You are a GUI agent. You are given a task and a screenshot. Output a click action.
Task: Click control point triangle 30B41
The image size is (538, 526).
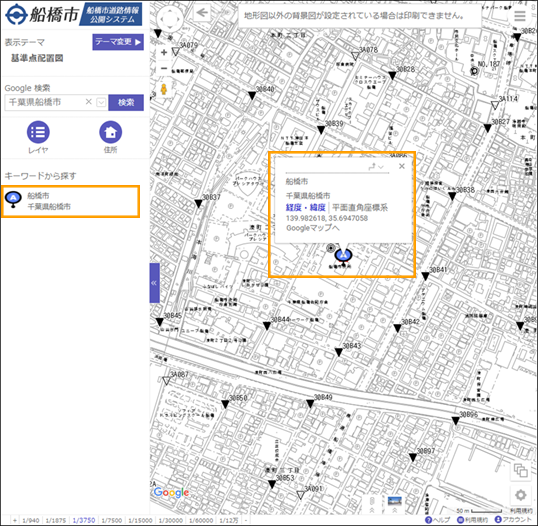[425, 276]
